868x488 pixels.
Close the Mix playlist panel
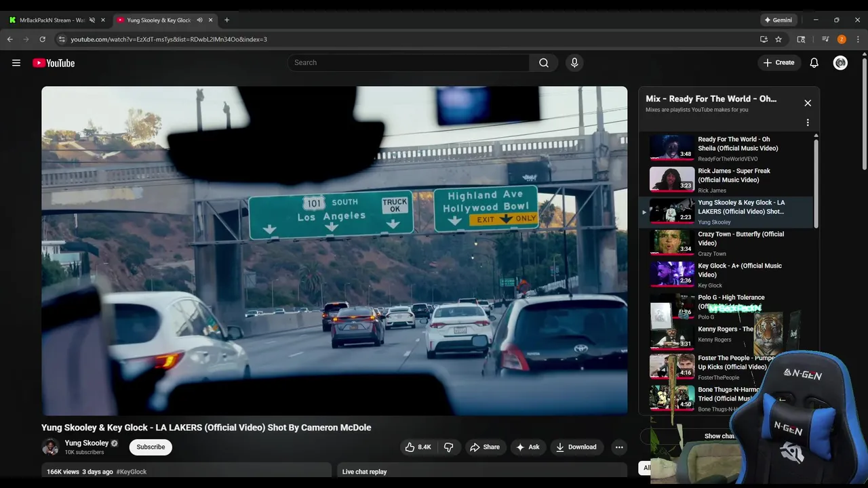coord(808,103)
